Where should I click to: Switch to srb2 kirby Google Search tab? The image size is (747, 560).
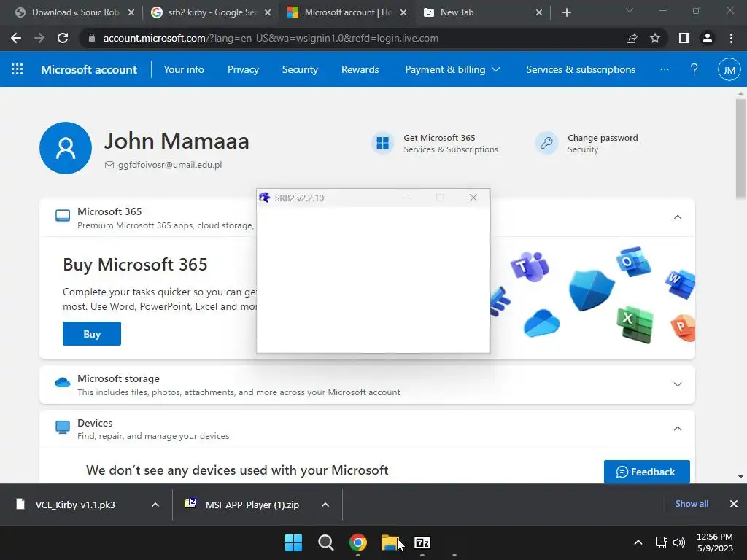coord(212,12)
